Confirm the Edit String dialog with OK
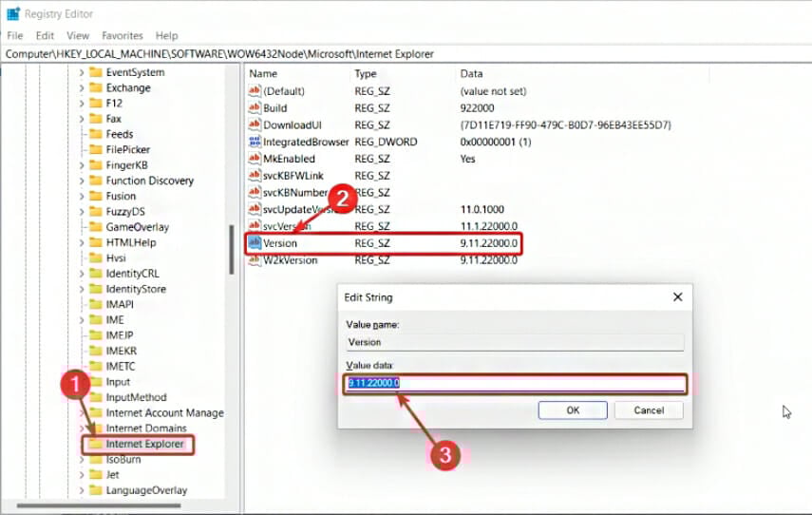Screen dimensions: 812x515 pyautogui.click(x=573, y=410)
